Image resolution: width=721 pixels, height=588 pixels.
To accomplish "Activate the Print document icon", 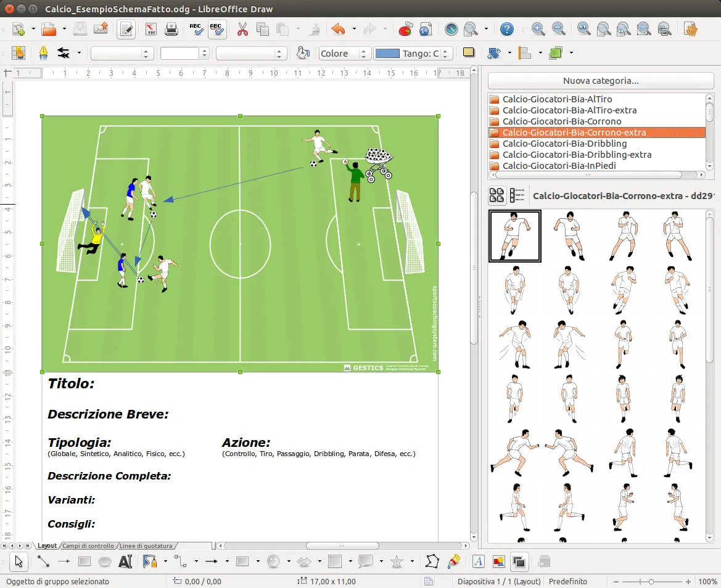I will (x=171, y=29).
